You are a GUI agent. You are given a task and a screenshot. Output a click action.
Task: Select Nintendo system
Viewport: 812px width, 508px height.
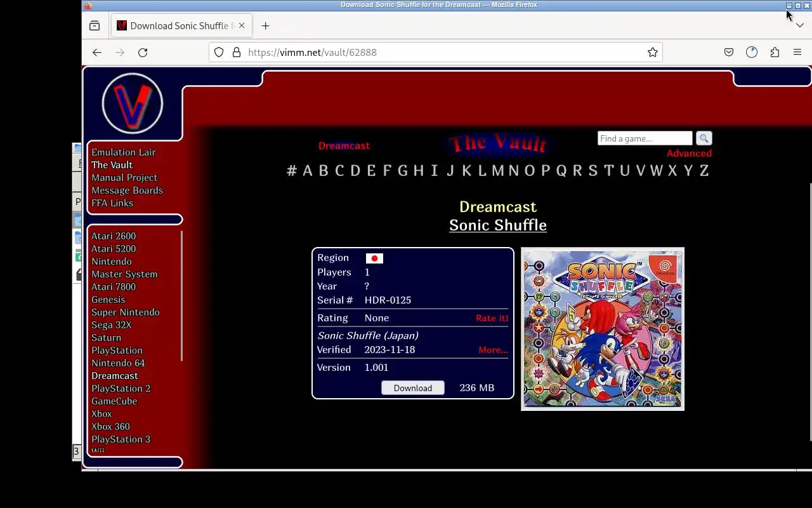(112, 261)
